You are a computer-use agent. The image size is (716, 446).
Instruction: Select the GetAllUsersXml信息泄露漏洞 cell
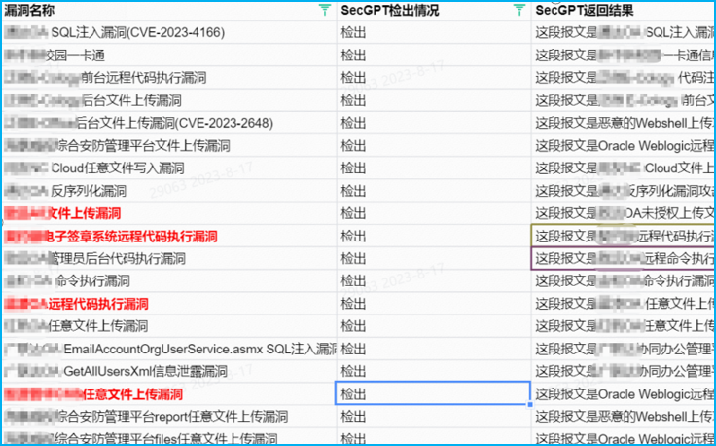[x=169, y=371]
